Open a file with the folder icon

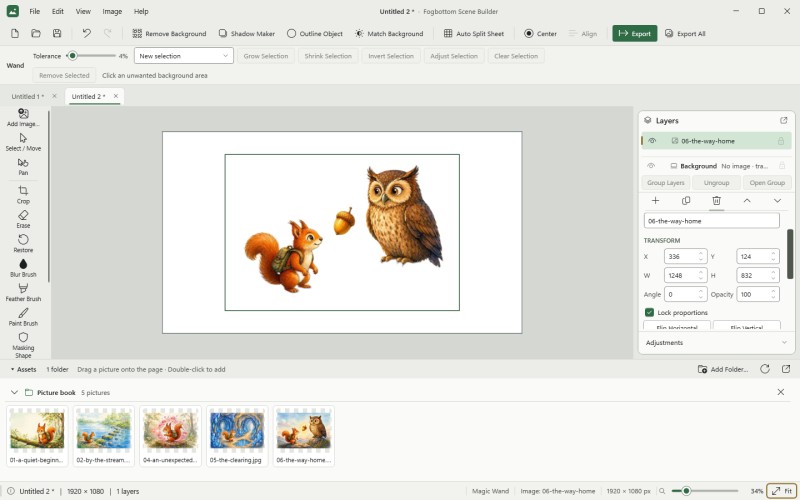(36, 34)
